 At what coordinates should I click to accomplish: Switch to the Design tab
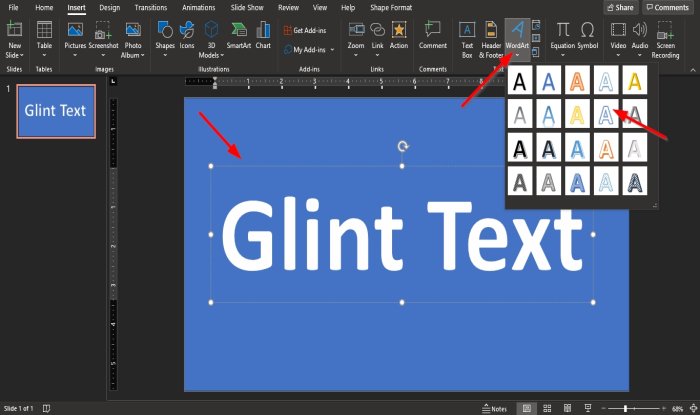tap(109, 8)
